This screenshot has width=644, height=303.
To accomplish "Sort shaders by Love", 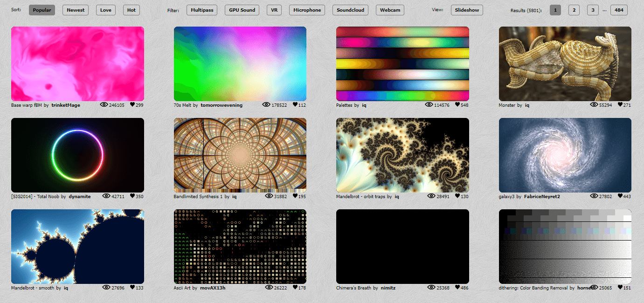I will click(106, 10).
